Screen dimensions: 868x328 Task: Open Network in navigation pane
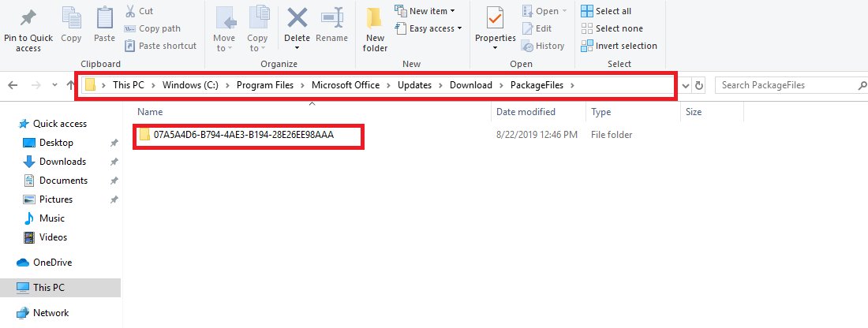point(43,312)
